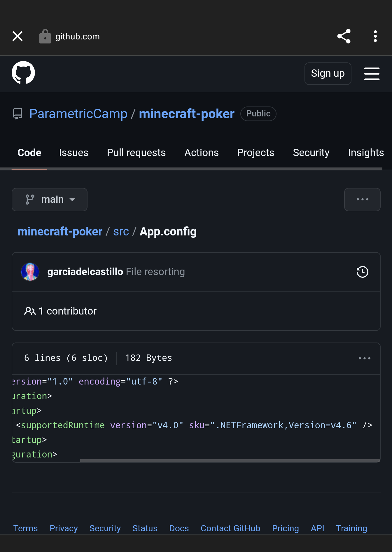Viewport: 392px width, 552px height.
Task: Open the browser three-dot overflow menu
Action: (x=375, y=36)
